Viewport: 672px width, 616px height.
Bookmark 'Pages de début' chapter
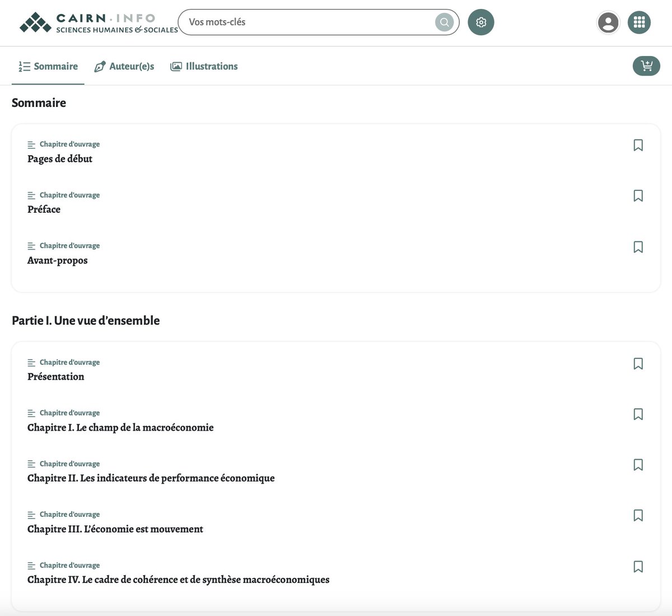tap(638, 145)
